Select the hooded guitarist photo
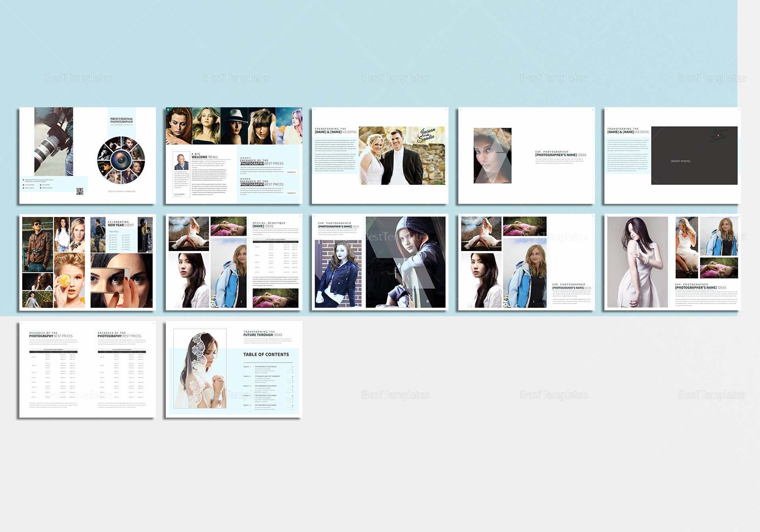 click(x=406, y=262)
